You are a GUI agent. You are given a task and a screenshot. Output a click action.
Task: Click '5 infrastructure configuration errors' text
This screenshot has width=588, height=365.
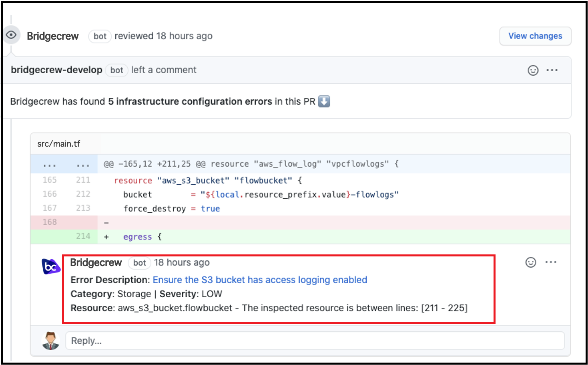click(190, 101)
